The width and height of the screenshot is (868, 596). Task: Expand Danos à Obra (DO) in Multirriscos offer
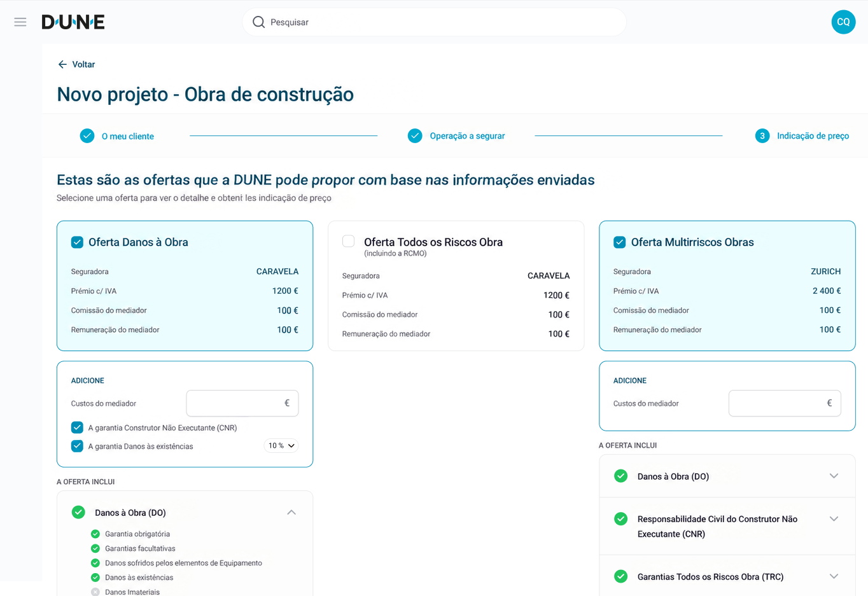pyautogui.click(x=834, y=476)
